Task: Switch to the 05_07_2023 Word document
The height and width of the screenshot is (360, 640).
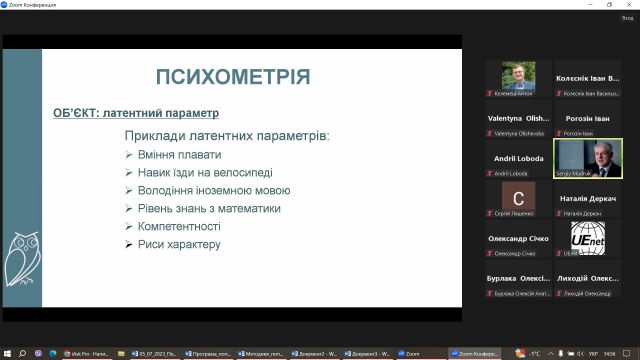Action: 154,353
